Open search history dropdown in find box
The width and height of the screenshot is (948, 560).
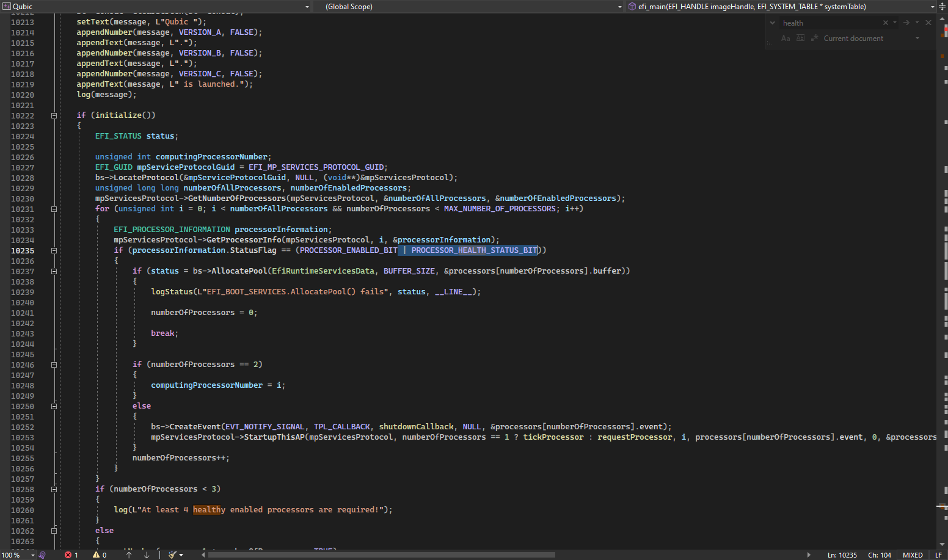[895, 23]
